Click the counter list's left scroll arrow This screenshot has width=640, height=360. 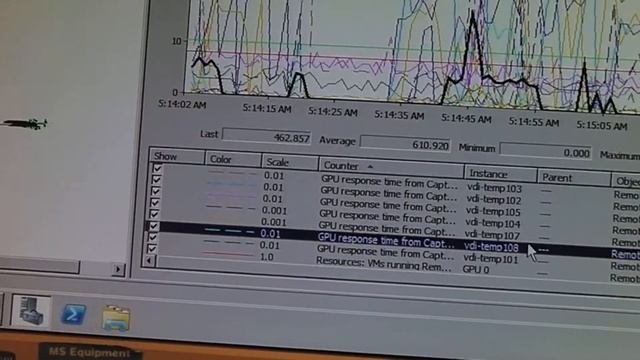[149, 260]
